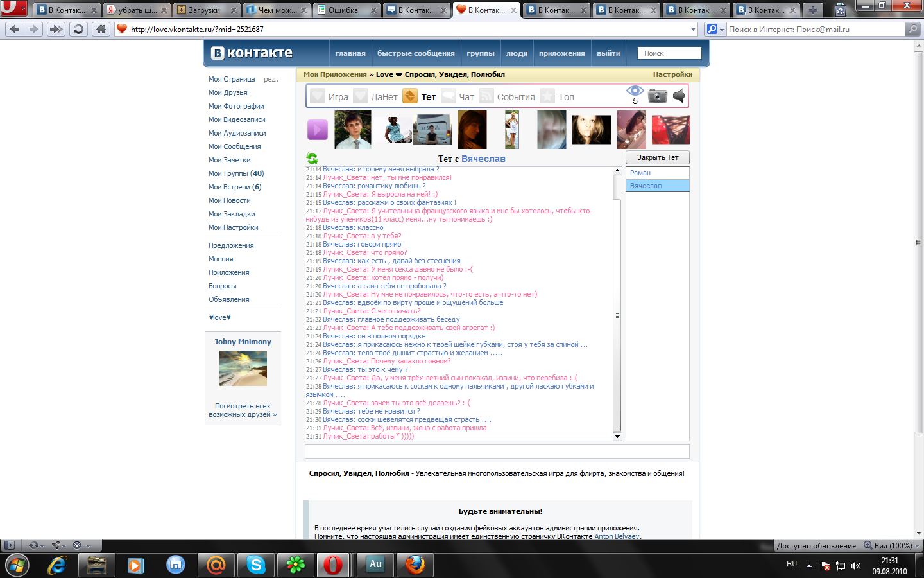
Task: Click the purple play arrow button
Action: [318, 130]
